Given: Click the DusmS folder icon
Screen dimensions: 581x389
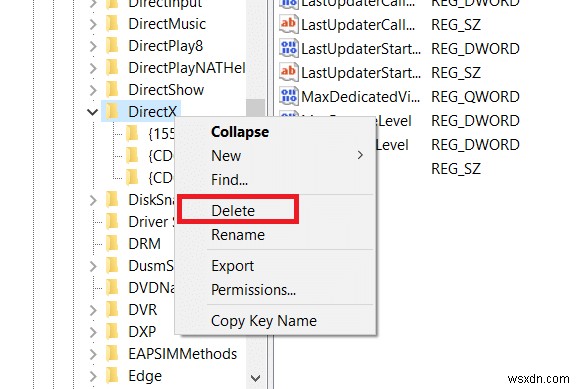Looking at the screenshot, I should pyautogui.click(x=112, y=266).
